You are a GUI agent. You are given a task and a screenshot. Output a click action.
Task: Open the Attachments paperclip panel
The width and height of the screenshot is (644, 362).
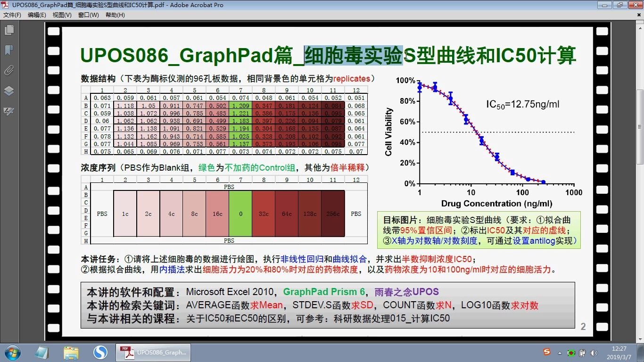(9, 71)
